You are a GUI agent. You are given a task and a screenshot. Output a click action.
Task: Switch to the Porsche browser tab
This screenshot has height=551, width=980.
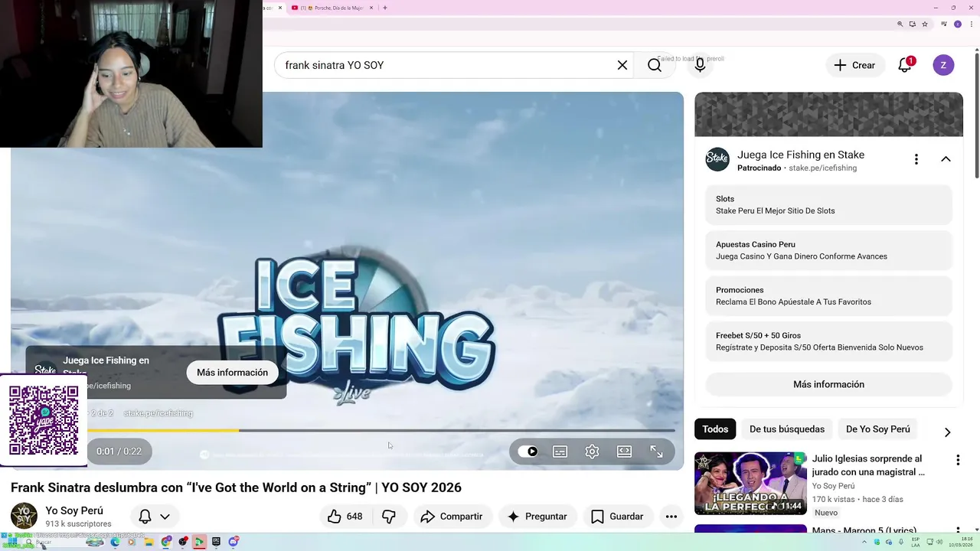click(x=329, y=8)
